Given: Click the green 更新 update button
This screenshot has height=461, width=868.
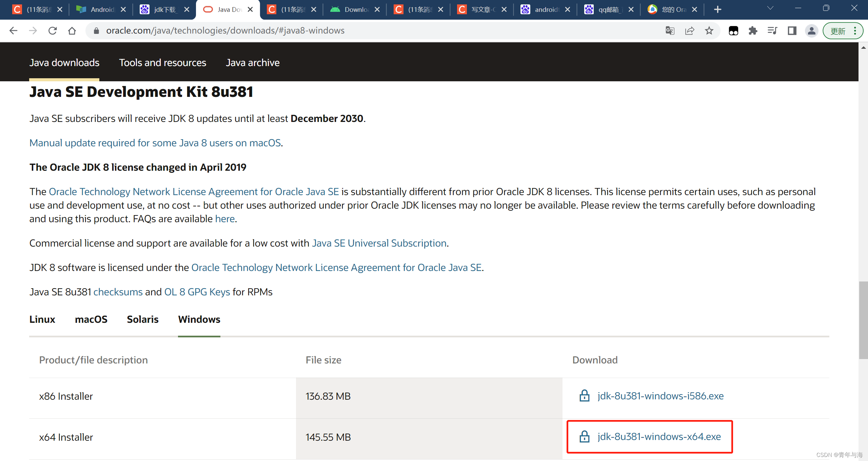Looking at the screenshot, I should tap(838, 30).
